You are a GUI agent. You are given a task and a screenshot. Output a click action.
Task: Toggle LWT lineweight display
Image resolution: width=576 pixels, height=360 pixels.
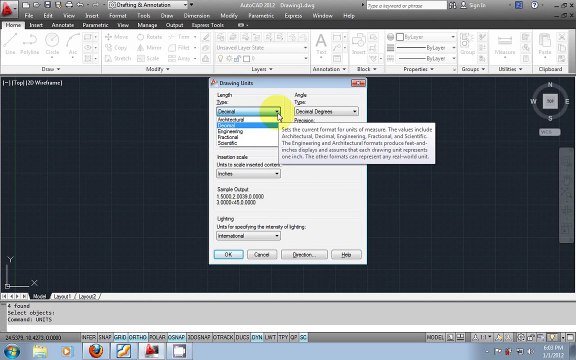tap(270, 337)
